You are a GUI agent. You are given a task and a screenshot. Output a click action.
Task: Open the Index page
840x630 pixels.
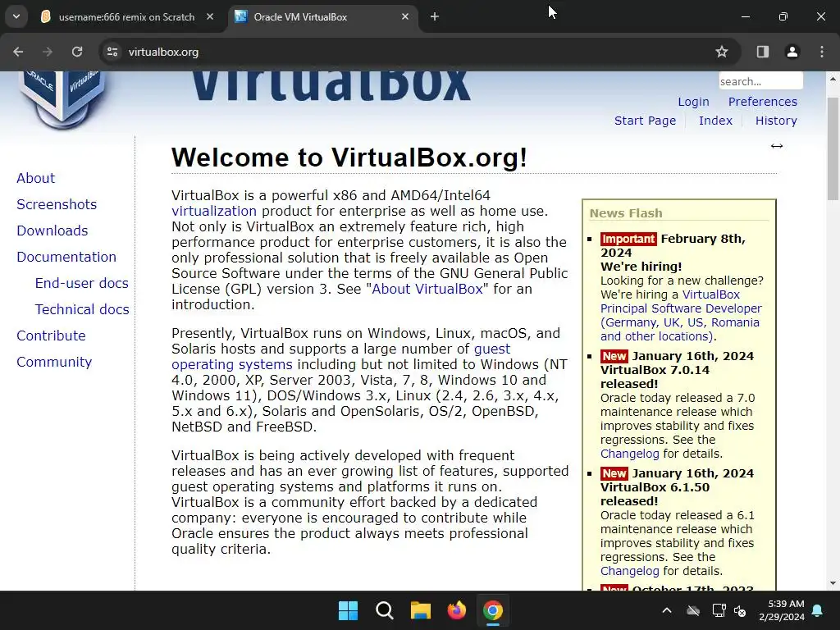click(x=715, y=121)
